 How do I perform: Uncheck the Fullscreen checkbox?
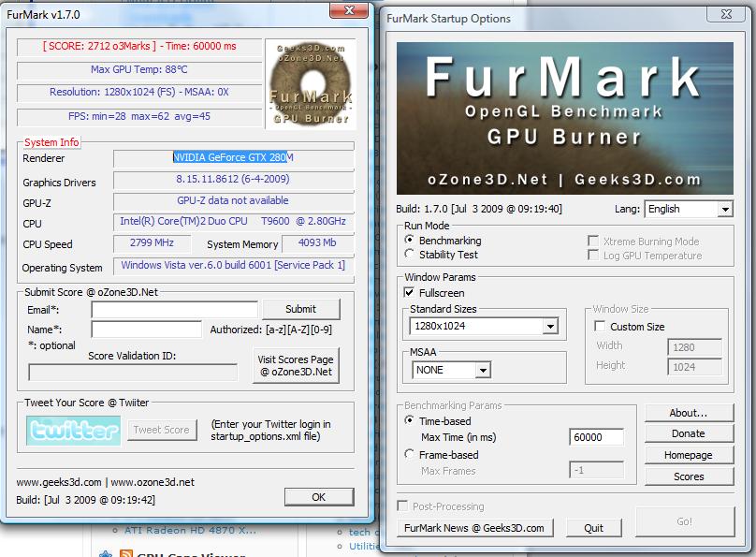pyautogui.click(x=409, y=292)
